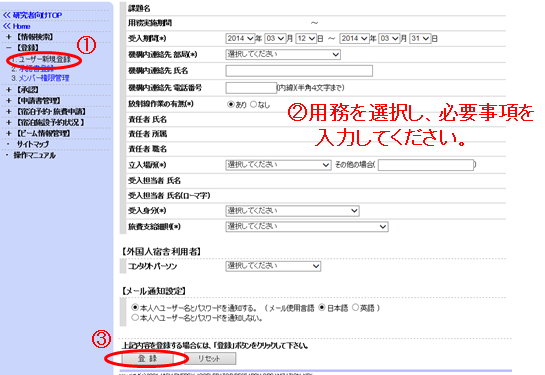545x375 pixels.
Task: Choose 英語 as mail language
Action: (355, 308)
